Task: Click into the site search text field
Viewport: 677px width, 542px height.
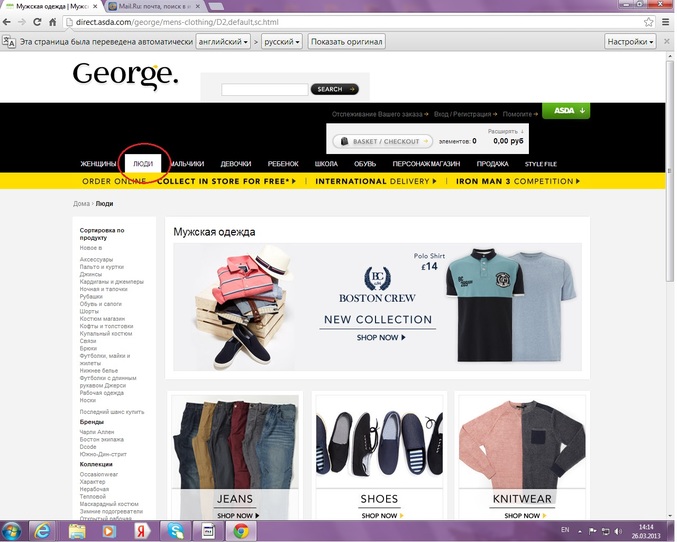Action: (264, 89)
